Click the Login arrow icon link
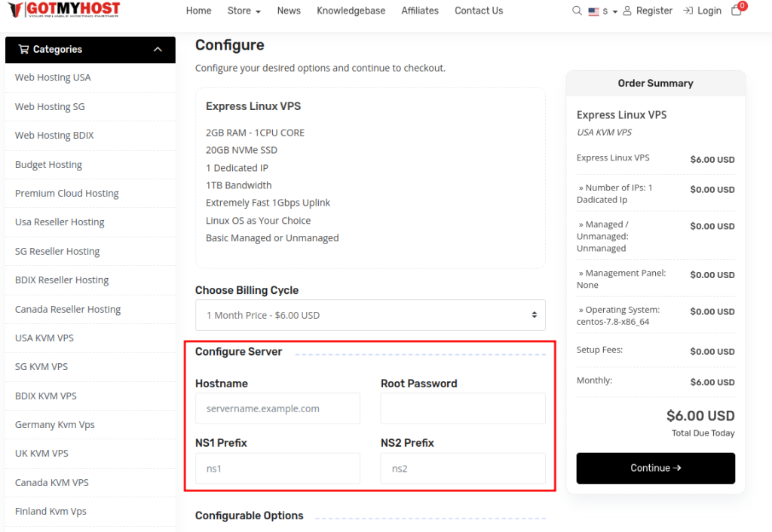Viewport: 772px width, 532px height. pyautogui.click(x=702, y=11)
